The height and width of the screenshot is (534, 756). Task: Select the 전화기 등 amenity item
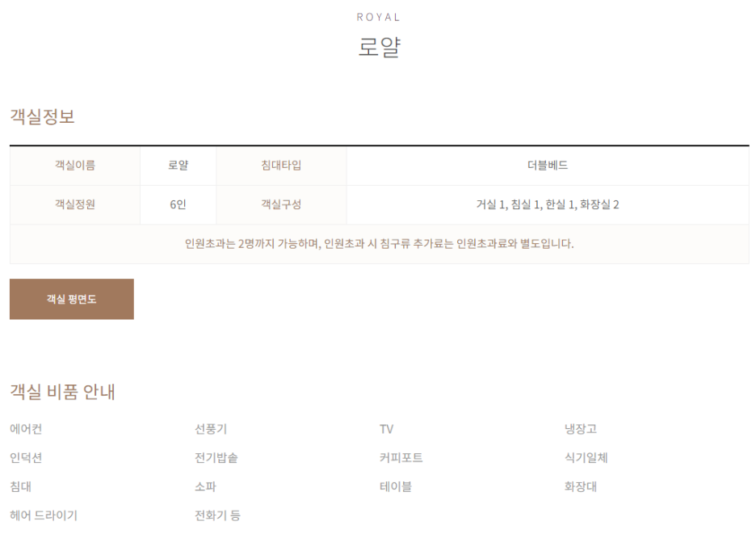coord(217,515)
